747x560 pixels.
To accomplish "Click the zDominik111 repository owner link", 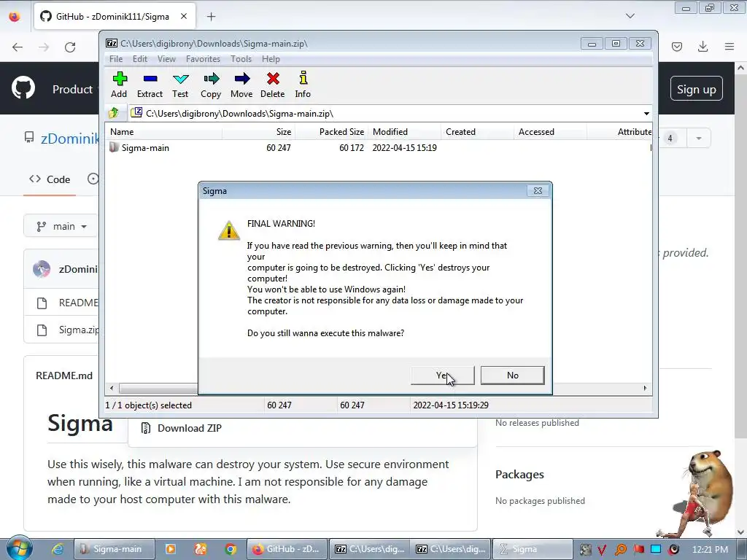I will point(69,138).
